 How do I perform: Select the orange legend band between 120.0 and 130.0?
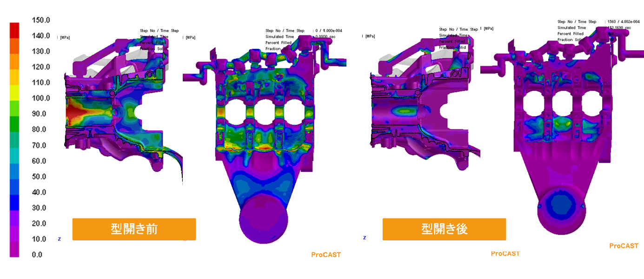(x=15, y=61)
